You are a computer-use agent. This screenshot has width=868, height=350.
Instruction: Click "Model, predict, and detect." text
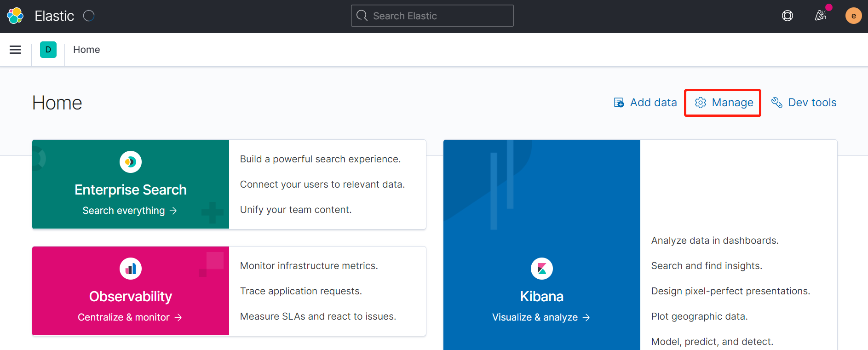[x=713, y=342]
